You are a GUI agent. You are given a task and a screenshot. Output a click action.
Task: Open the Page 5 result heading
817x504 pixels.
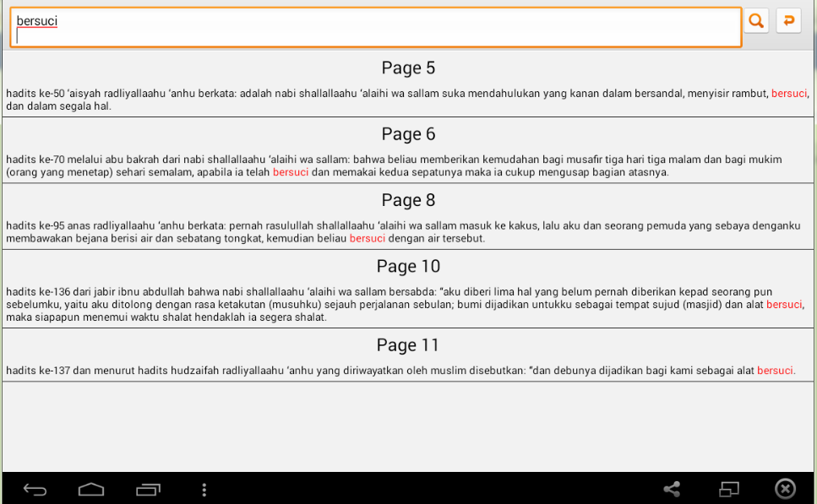(408, 68)
